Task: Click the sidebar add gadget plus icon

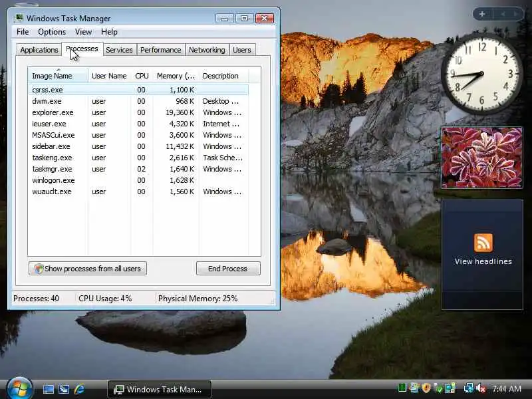Action: point(481,14)
